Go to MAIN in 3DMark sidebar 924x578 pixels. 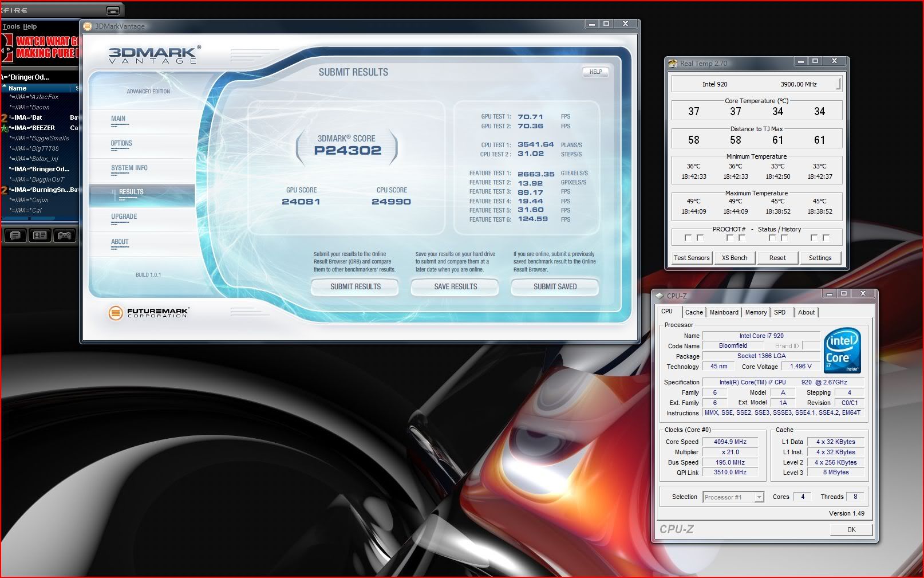(118, 119)
